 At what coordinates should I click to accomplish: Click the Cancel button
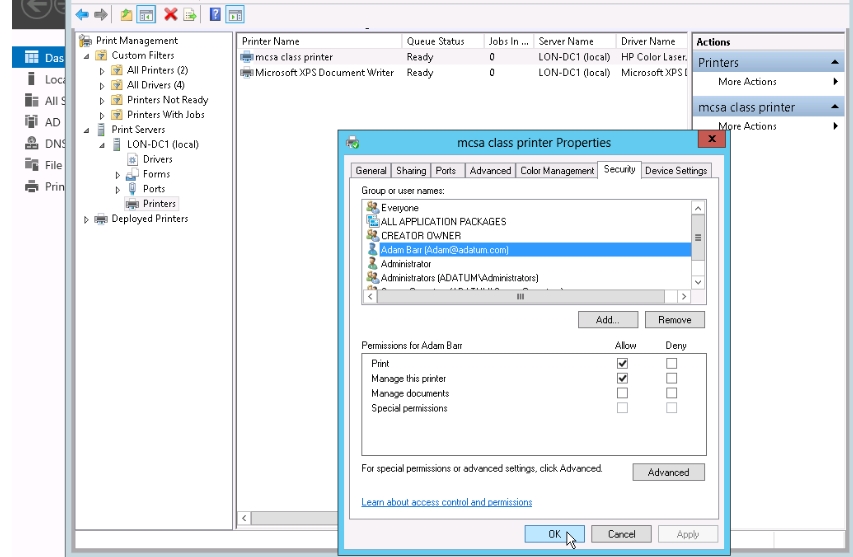621,534
